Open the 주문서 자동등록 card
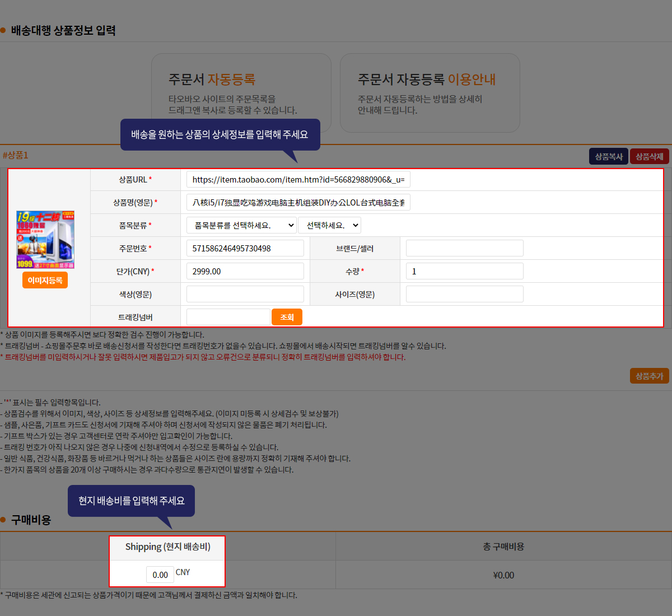The width and height of the screenshot is (672, 616). (x=241, y=93)
